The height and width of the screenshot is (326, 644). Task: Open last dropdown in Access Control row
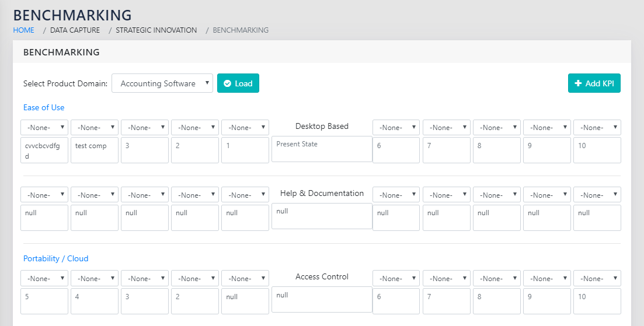(x=597, y=279)
